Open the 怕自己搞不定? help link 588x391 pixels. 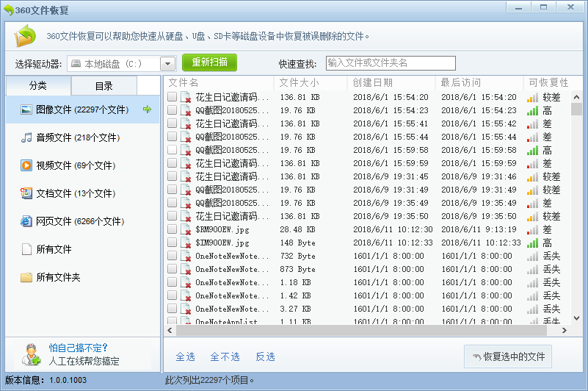click(78, 348)
